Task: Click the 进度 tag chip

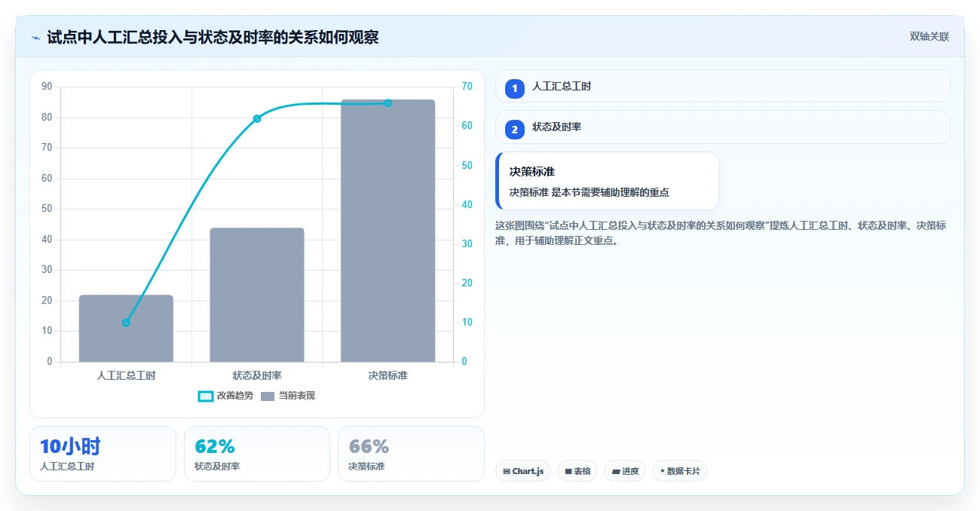Action: point(625,471)
